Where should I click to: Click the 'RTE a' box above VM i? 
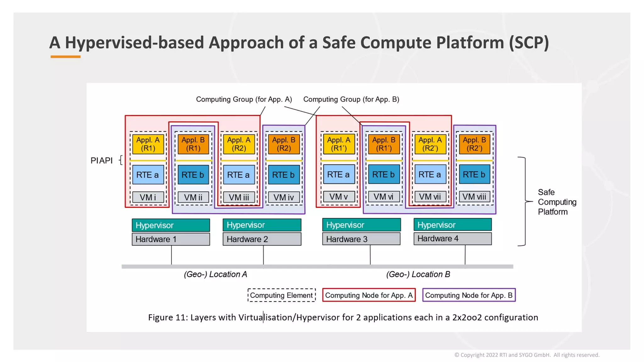coord(148,175)
